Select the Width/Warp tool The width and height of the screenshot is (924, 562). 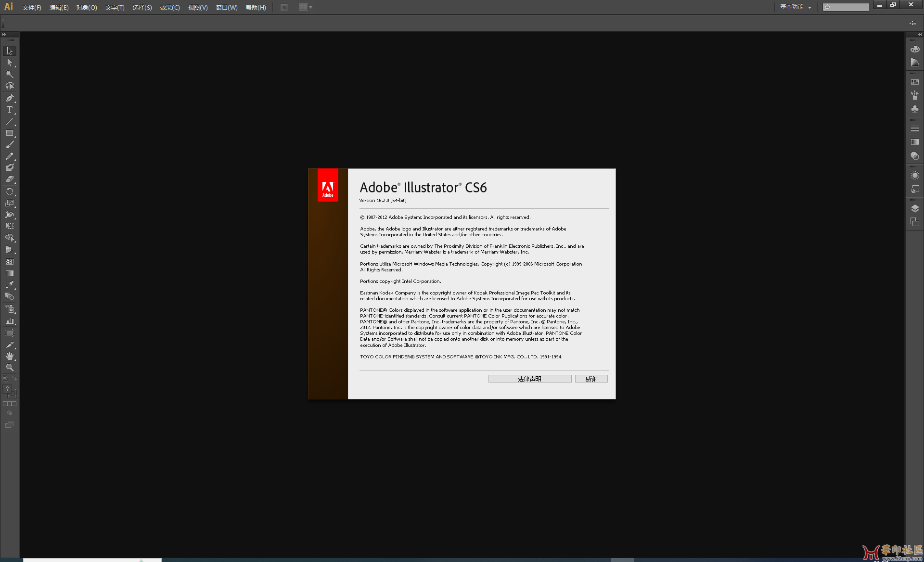(x=9, y=215)
